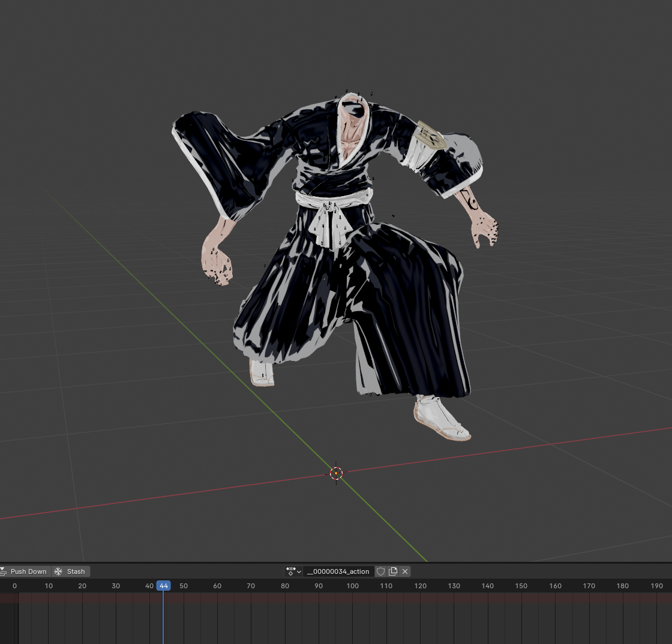Click the __00000034_action name field
Screen dimensions: 672x644
338,571
